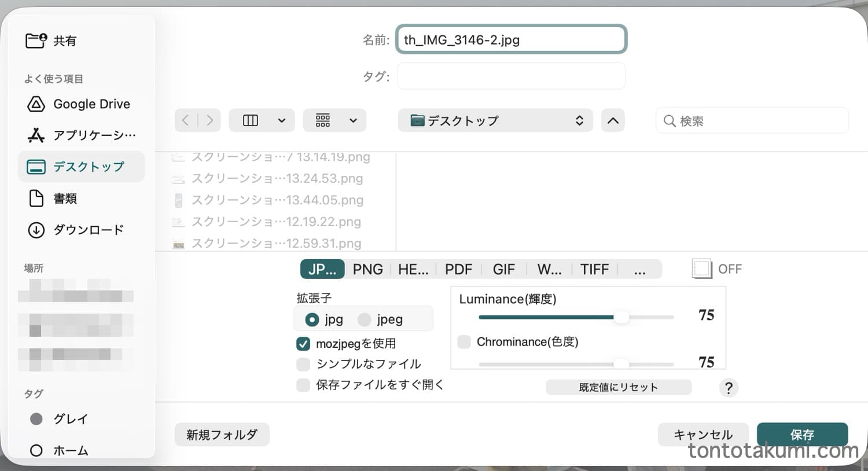The height and width of the screenshot is (471, 868).
Task: Click the Luminance(輝度) slider handle
Action: click(621, 317)
